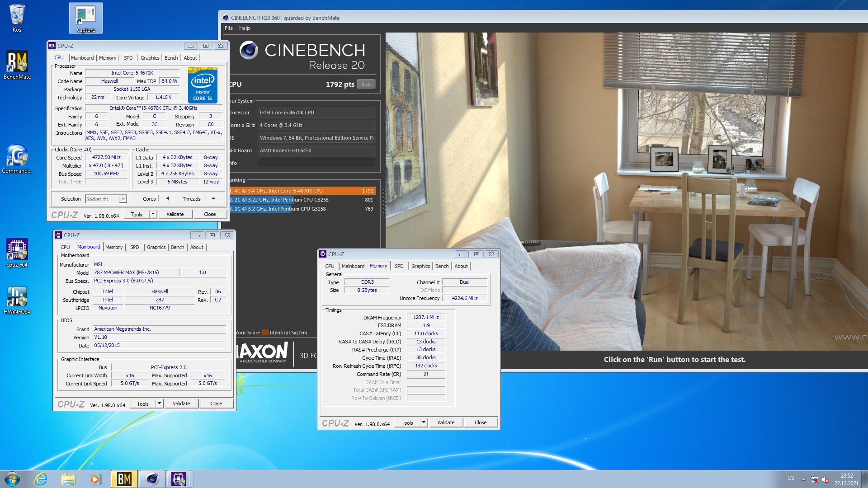
Task: Open Graphics tab in top CPU-Z window
Action: click(x=150, y=58)
